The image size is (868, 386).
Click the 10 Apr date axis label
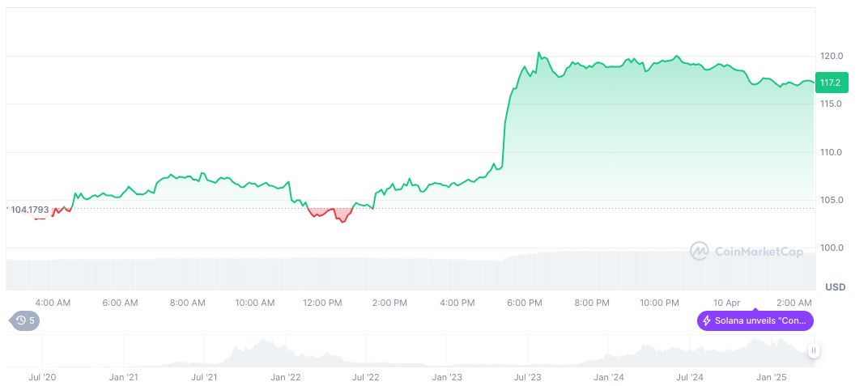726,303
